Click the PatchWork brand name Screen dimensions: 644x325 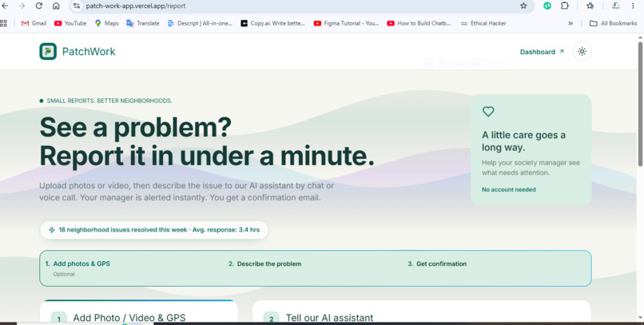tap(89, 52)
